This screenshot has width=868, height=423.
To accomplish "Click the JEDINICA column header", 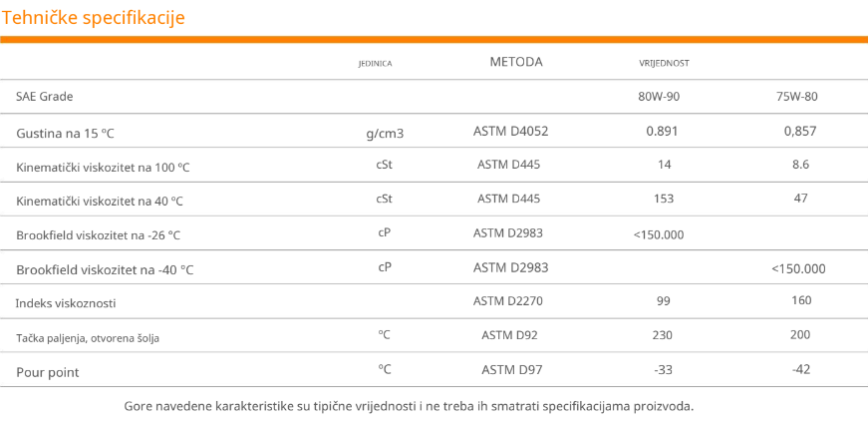I will [375, 63].
